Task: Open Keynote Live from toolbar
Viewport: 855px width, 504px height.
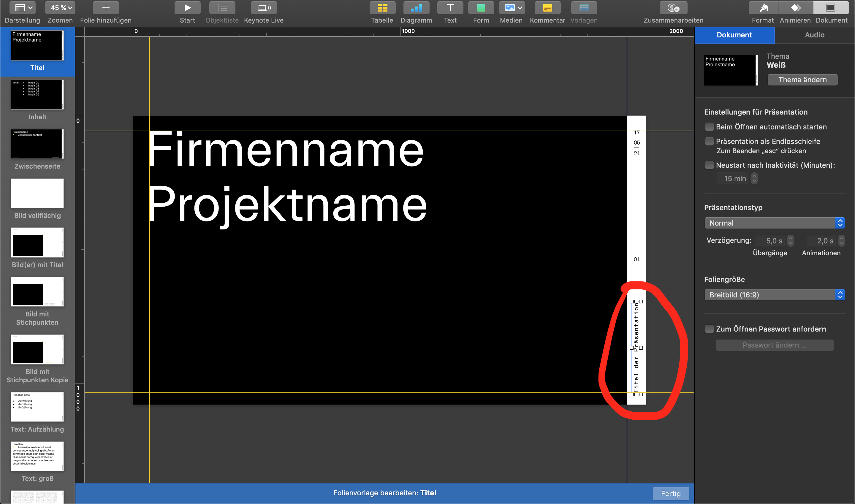Action: point(264,8)
